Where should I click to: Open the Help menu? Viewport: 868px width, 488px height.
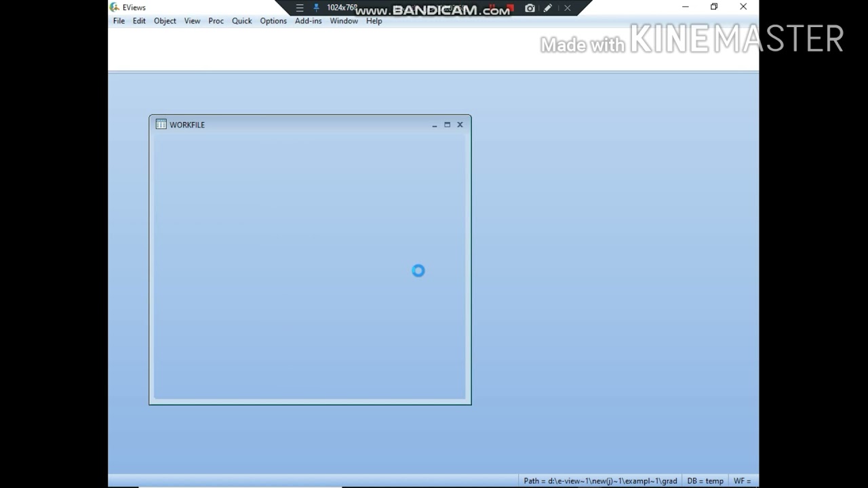tap(374, 21)
